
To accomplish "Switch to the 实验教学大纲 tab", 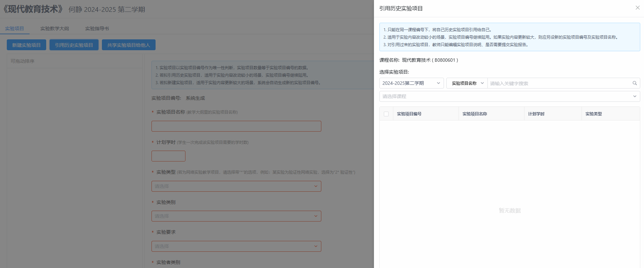I will click(55, 28).
